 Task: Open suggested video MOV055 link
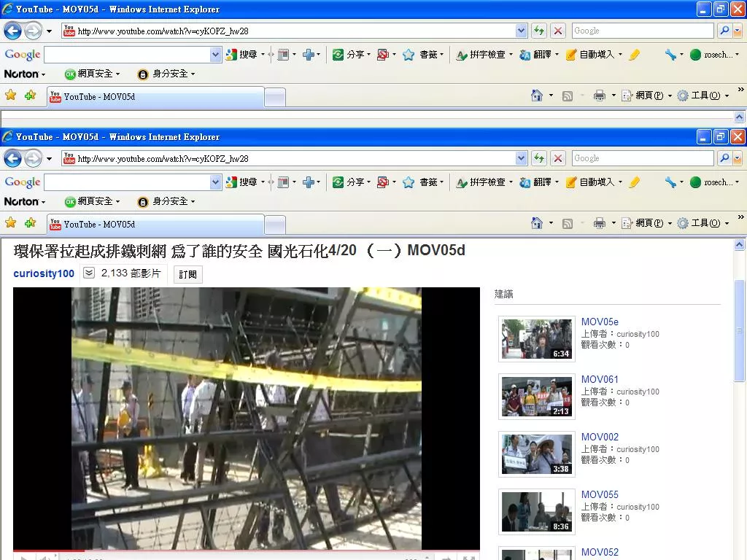click(600, 495)
